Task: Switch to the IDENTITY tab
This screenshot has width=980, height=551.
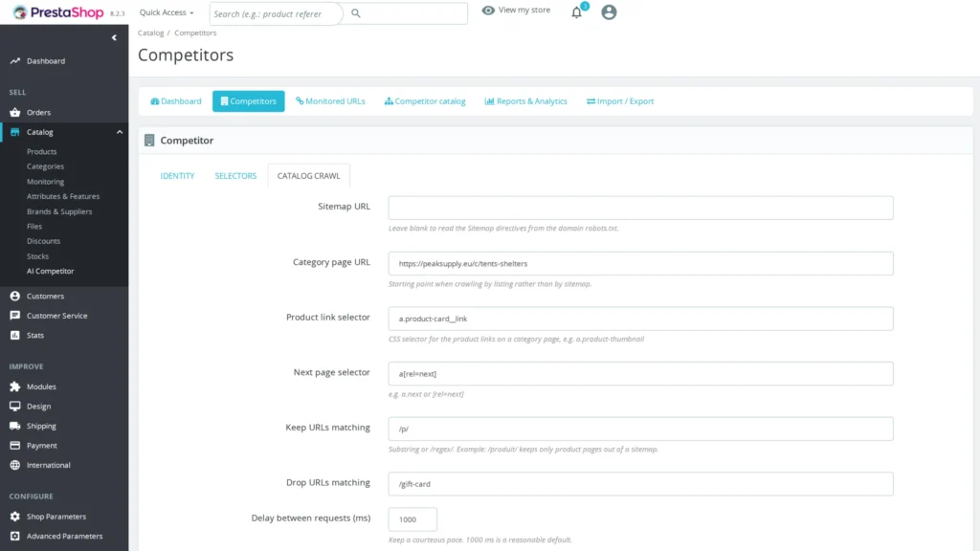Action: pyautogui.click(x=177, y=176)
